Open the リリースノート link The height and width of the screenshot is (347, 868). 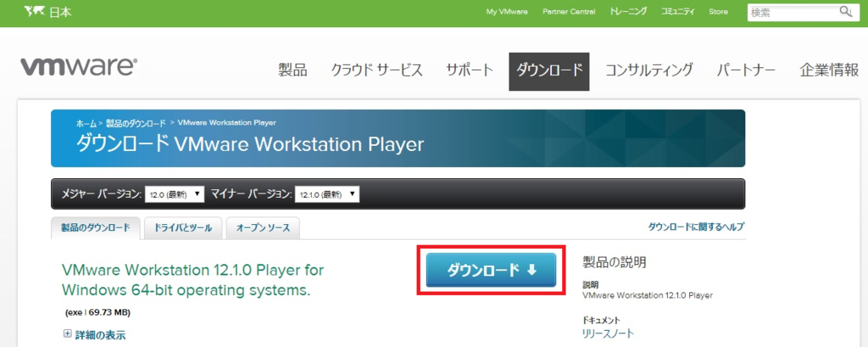pos(609,333)
